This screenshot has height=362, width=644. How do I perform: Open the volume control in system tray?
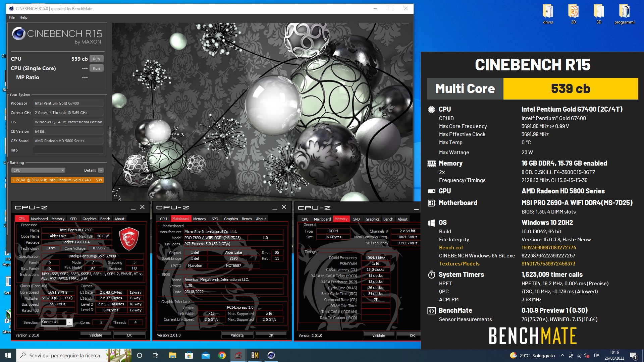pos(587,356)
